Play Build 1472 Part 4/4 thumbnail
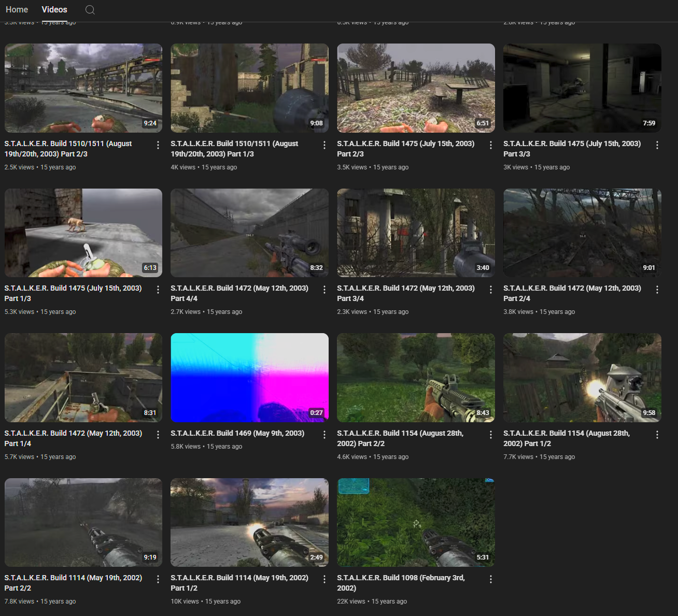Viewport: 678px width, 616px height. 250,233
